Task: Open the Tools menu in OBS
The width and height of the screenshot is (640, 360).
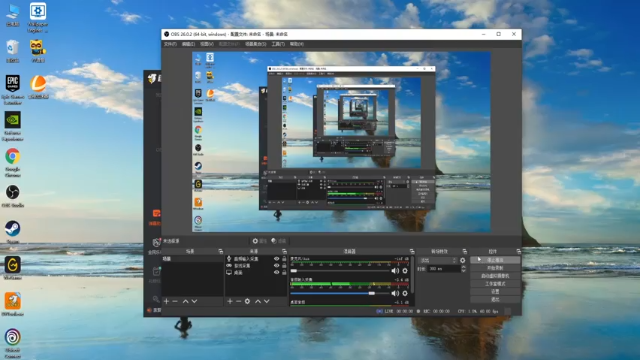Action: 278,44
